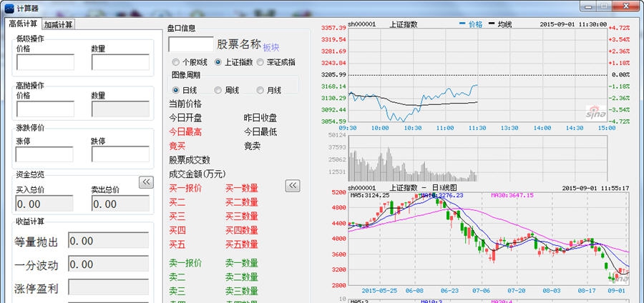This screenshot has width=644, height=303.
Task: Click the calculator app icon in title bar
Action: pyautogui.click(x=9, y=7)
